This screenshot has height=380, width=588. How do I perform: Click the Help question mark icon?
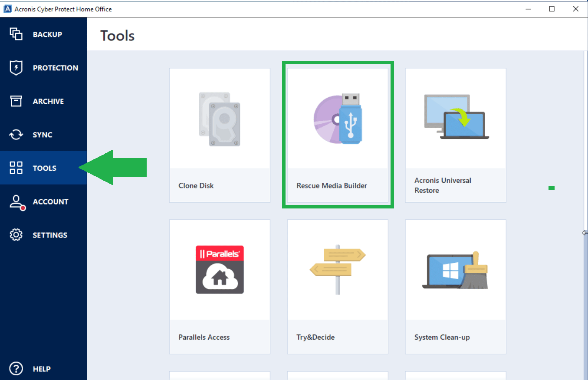point(16,369)
